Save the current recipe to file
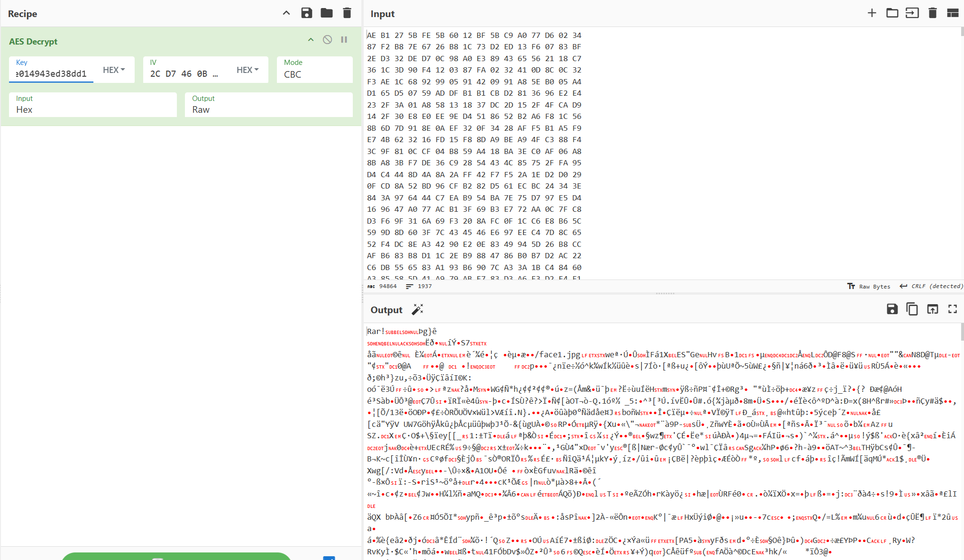 pyautogui.click(x=307, y=13)
